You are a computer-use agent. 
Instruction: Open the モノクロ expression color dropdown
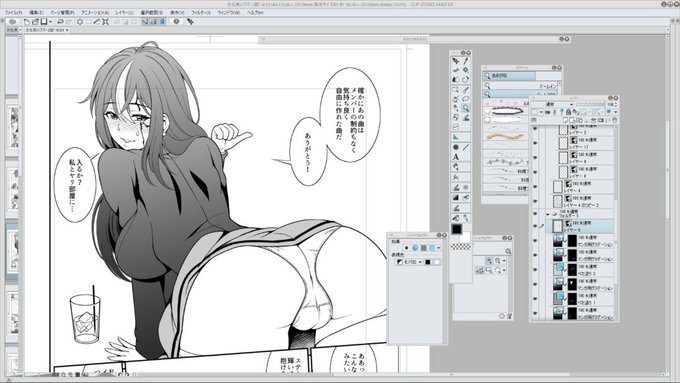pyautogui.click(x=413, y=262)
